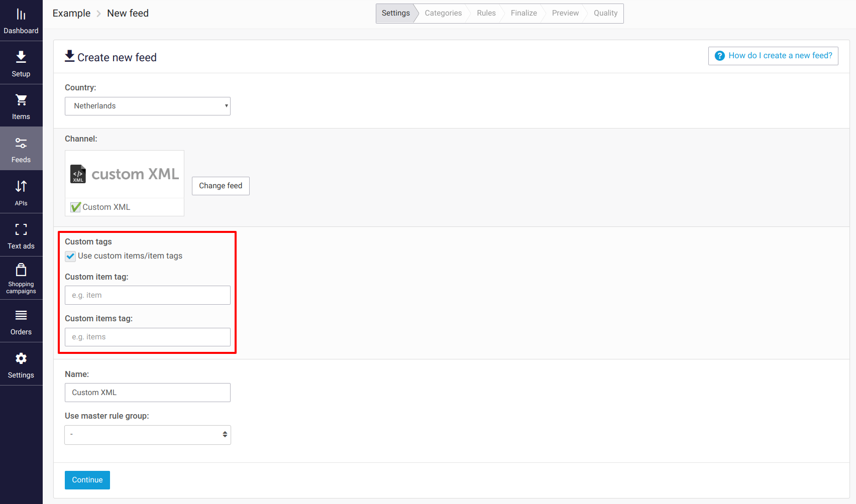
Task: Switch to the Settings step tab
Action: [396, 13]
